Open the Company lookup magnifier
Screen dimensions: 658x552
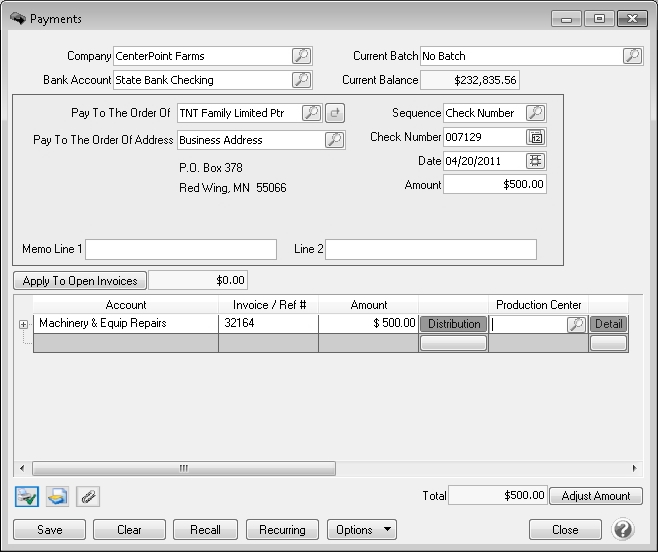301,56
